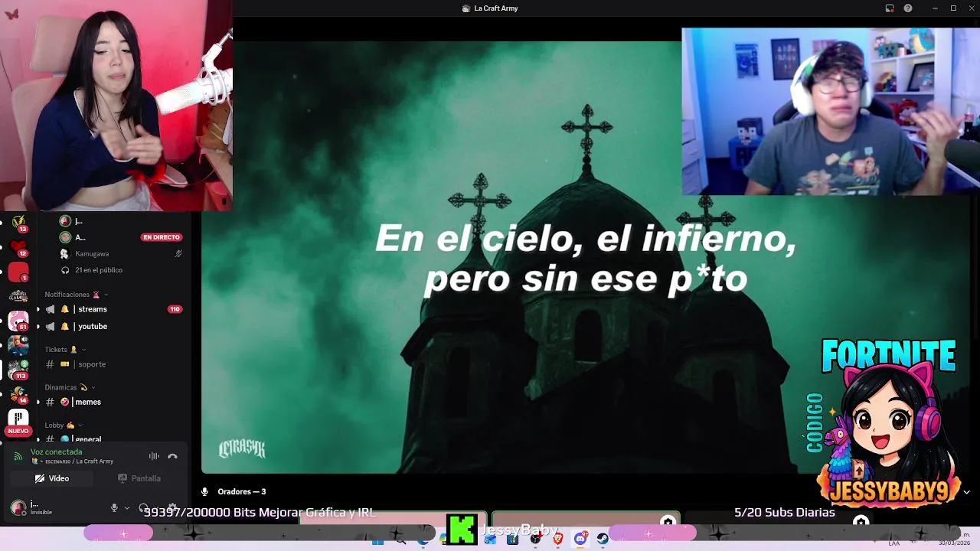Click the EN DIRECTO live badge
This screenshot has height=551, width=980.
(161, 237)
